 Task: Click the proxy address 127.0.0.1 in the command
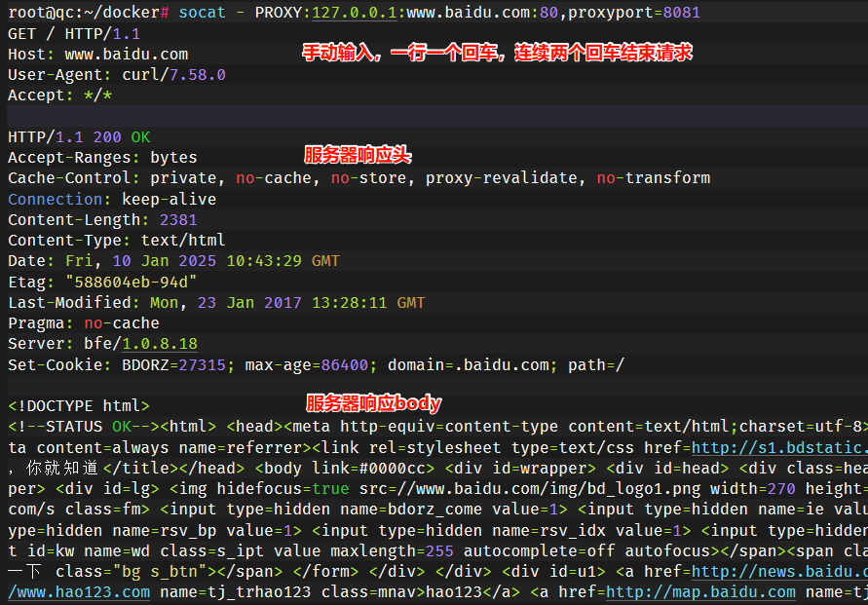click(355, 12)
